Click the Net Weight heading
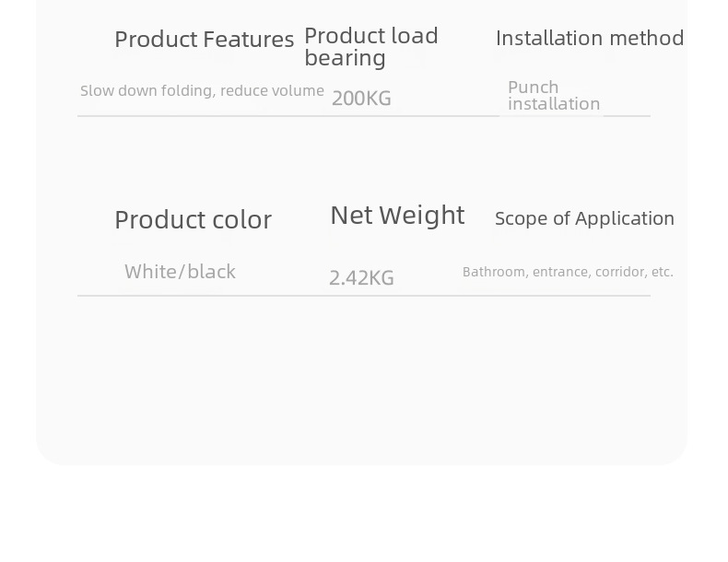 click(x=397, y=216)
